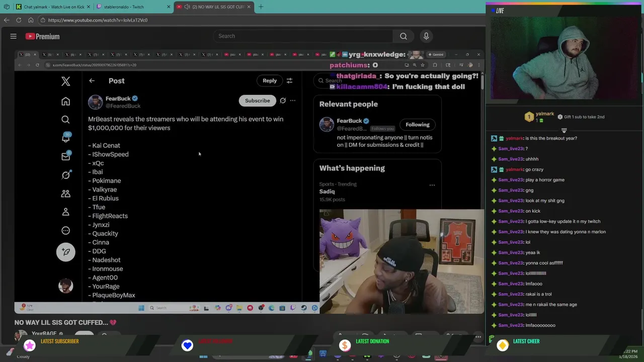Subscribe to FearBuck
Screen dimensions: 644x362
click(257, 101)
